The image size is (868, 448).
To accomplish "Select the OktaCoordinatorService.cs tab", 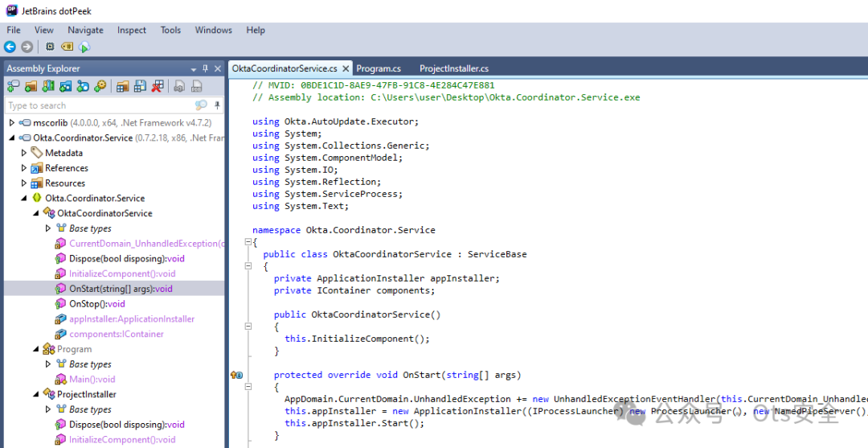I will (285, 68).
